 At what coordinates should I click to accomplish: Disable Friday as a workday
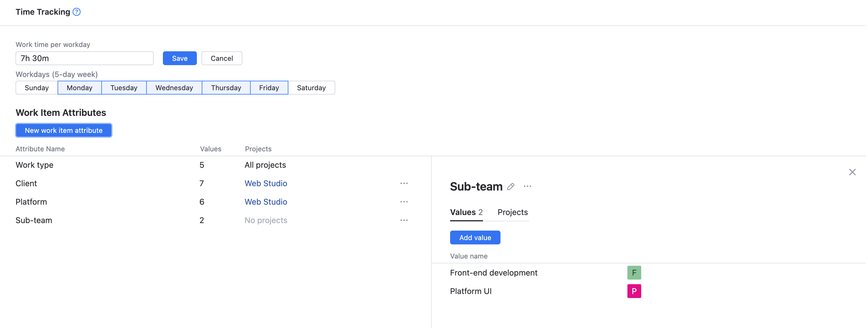pyautogui.click(x=269, y=87)
